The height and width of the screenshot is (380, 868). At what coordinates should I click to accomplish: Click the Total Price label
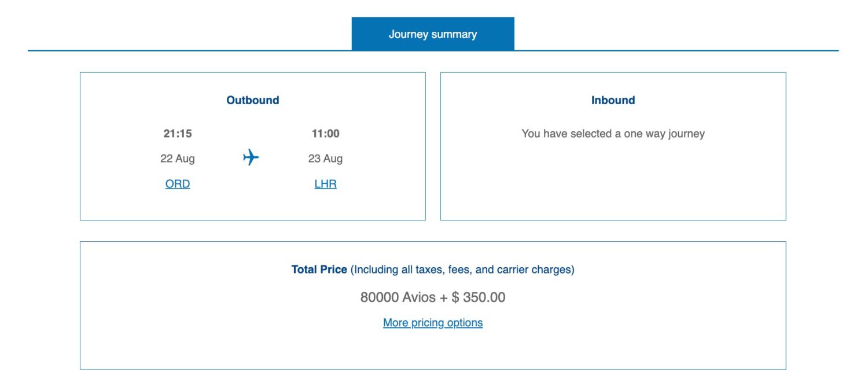[x=318, y=269]
